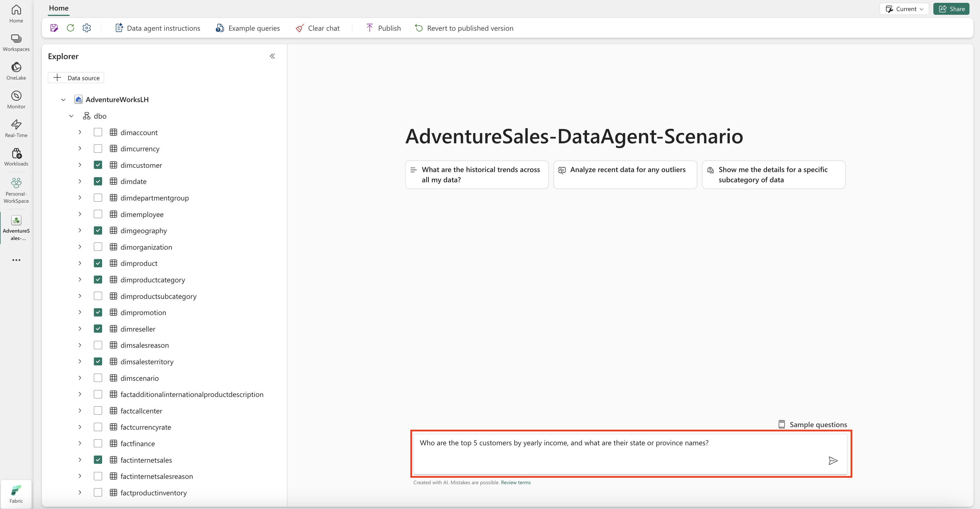Click the AdventureWorksLH lakehouse icon
This screenshot has height=509, width=980.
[x=78, y=100]
